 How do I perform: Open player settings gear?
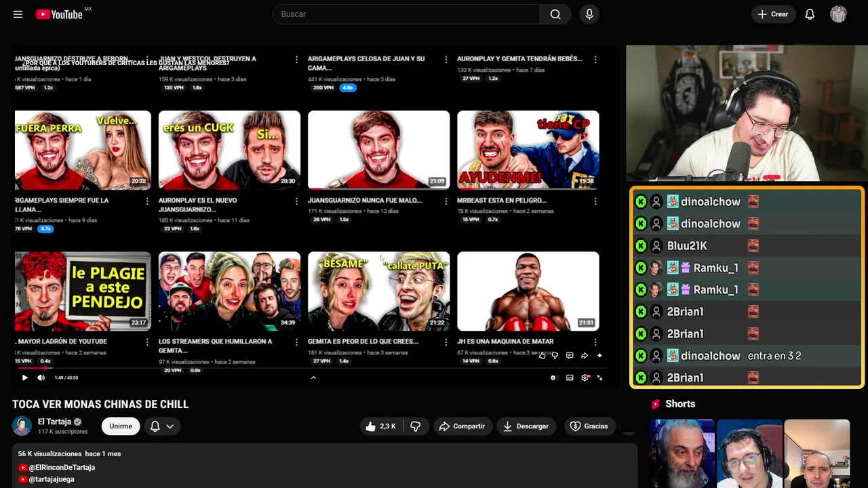pyautogui.click(x=585, y=378)
